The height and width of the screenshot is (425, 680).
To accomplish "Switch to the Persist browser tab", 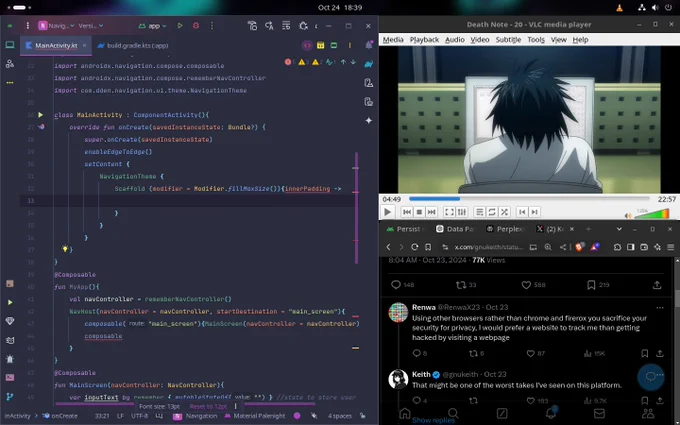I will [x=405, y=229].
